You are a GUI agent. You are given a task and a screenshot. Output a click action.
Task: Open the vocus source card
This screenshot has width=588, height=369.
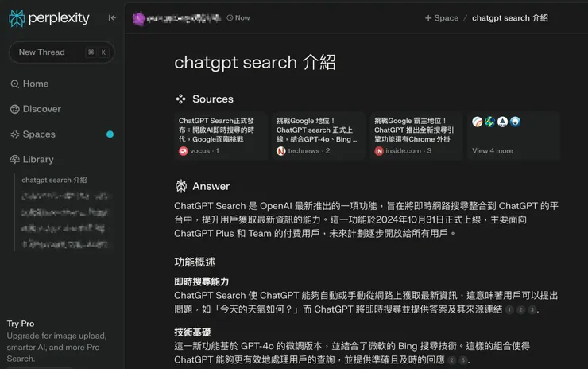[221, 136]
